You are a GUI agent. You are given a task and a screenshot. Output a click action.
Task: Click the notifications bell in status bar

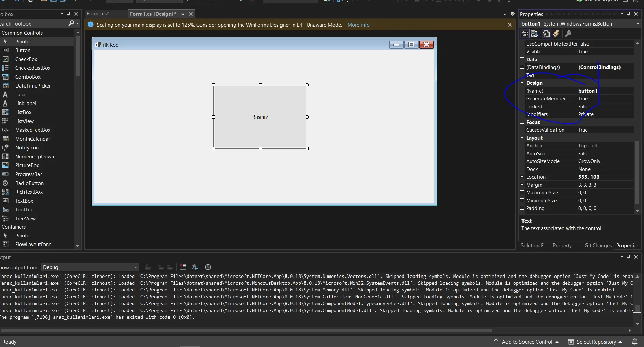(635, 342)
